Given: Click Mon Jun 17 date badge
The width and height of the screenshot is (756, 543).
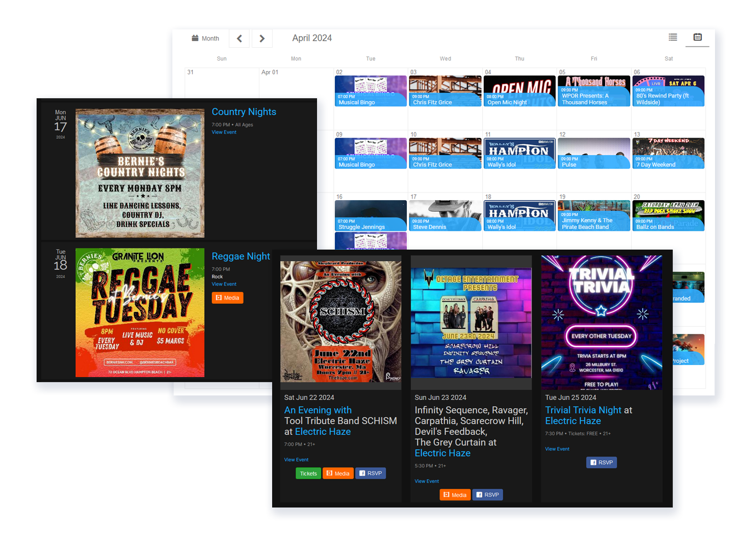Looking at the screenshot, I should pos(60,124).
